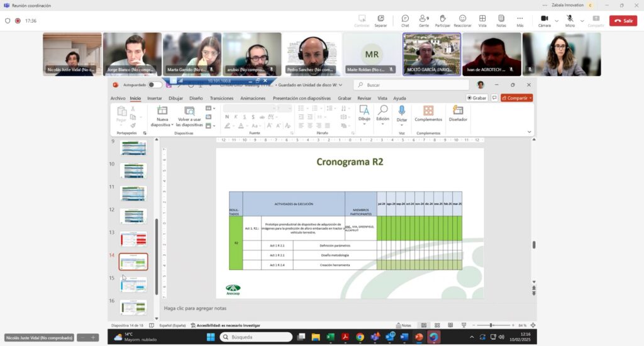Select slide 13 thumbnail
Screen dimensions: 644x346
point(133,239)
